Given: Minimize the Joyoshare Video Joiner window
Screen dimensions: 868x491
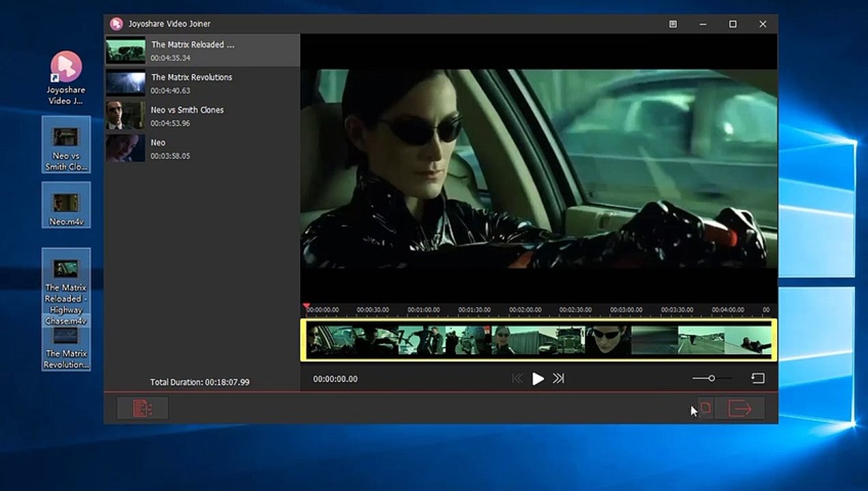Looking at the screenshot, I should [703, 24].
